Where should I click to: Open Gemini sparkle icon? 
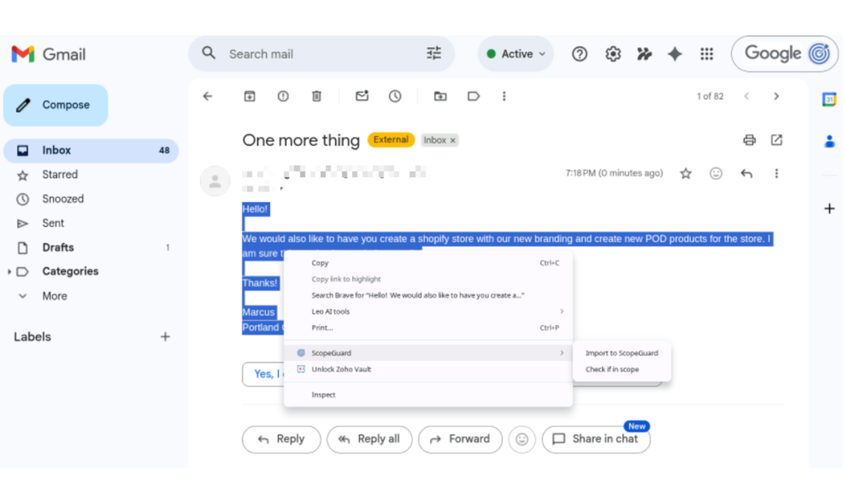[x=675, y=54]
